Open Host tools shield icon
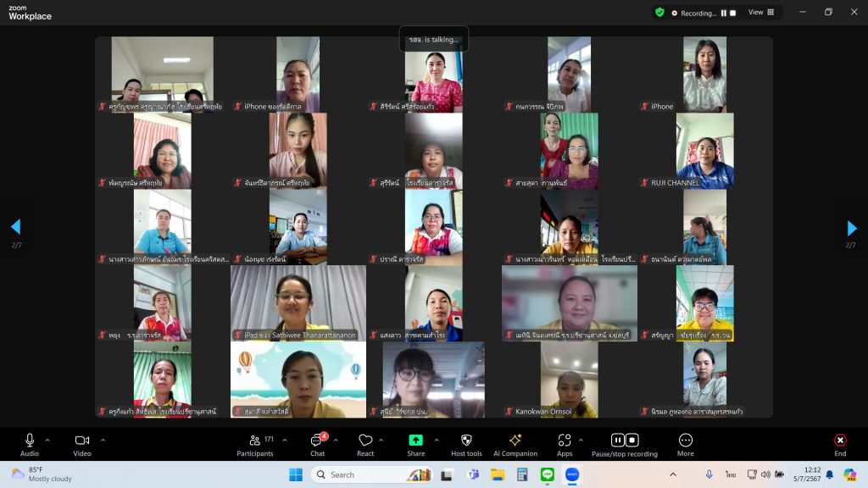The height and width of the screenshot is (488, 868). coord(466,441)
